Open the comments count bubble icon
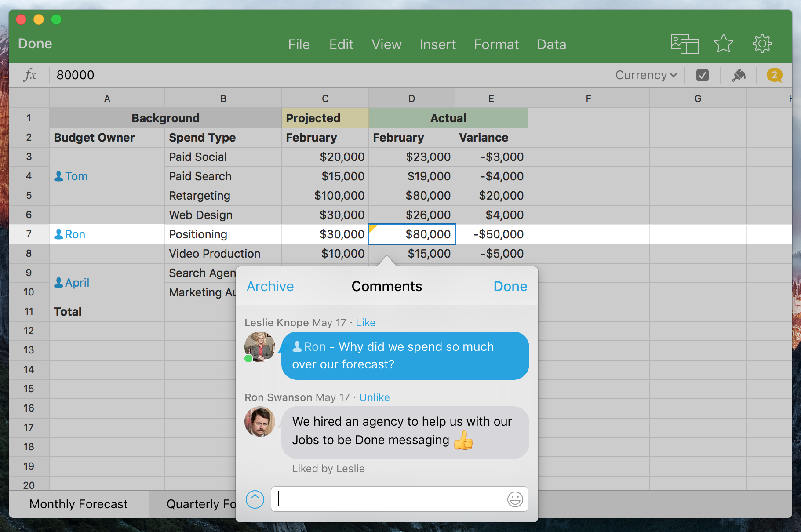Image resolution: width=801 pixels, height=532 pixels. pyautogui.click(x=774, y=75)
